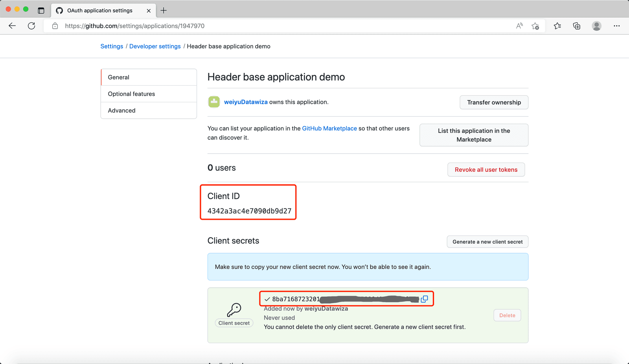Open Advanced in the sidebar
The image size is (629, 364).
[x=149, y=110]
